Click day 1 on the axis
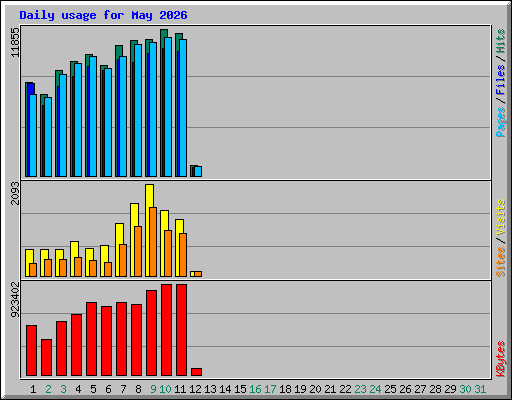The height and width of the screenshot is (400, 512). (x=33, y=389)
